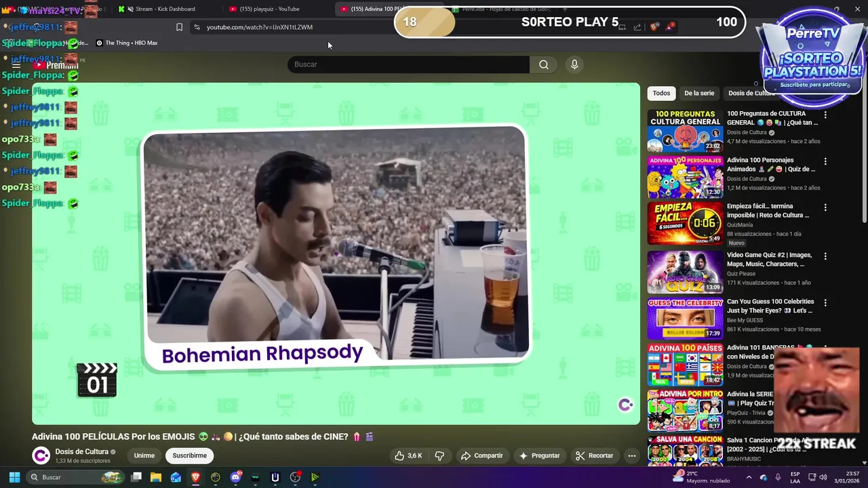Open Guess the Celebrity thumbnail
The height and width of the screenshot is (488, 868).
685,318
